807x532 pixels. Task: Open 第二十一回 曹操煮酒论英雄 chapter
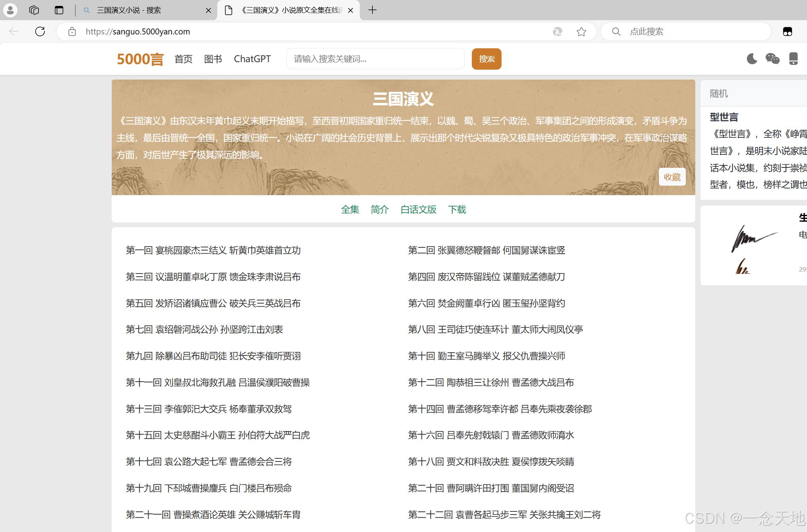point(213,515)
